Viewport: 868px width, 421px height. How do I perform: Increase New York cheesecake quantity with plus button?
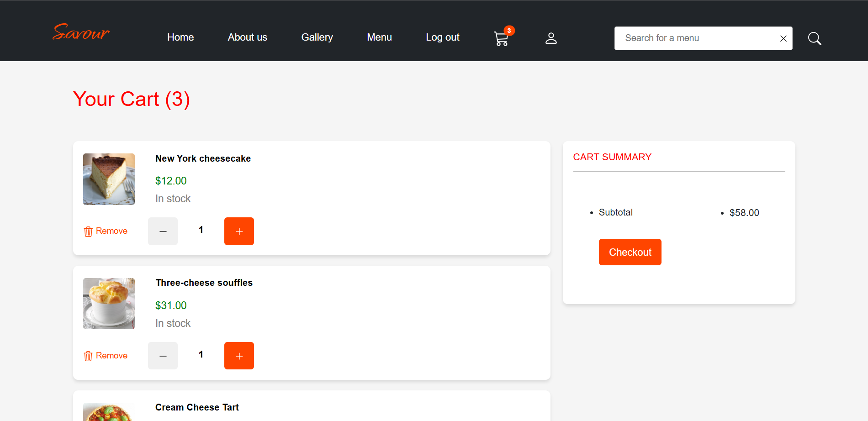(x=239, y=231)
